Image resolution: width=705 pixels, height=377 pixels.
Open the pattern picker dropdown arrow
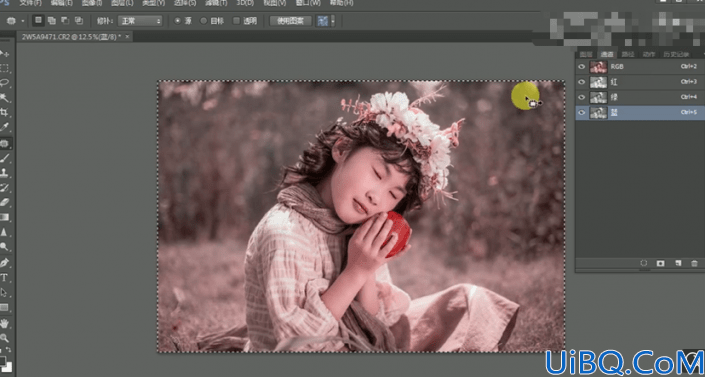click(333, 21)
